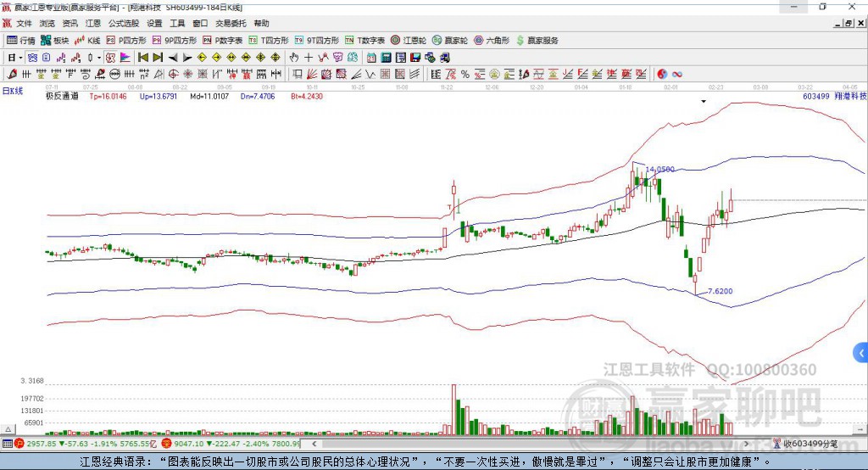
Task: Click the Md=11.0107 indicator value
Action: point(209,97)
